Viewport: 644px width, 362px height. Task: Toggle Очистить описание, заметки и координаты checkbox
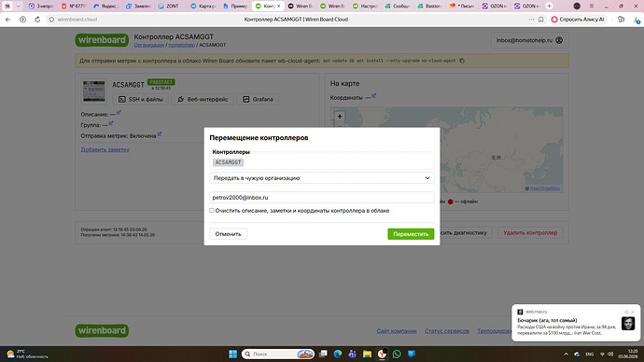tap(212, 211)
